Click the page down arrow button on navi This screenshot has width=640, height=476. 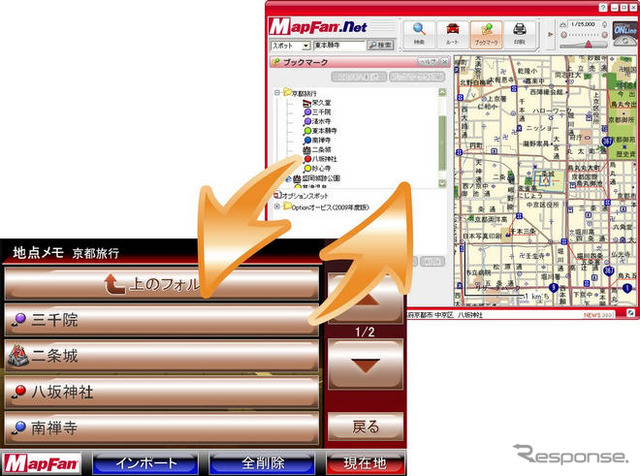tap(365, 365)
